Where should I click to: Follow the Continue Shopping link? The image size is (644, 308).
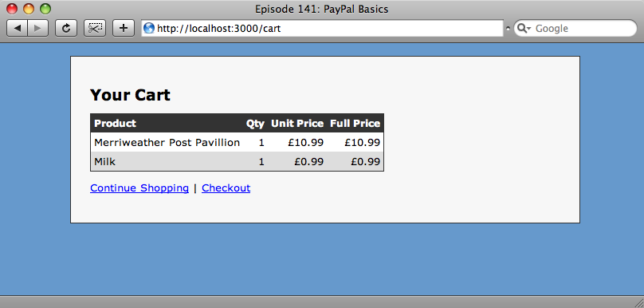tap(139, 188)
